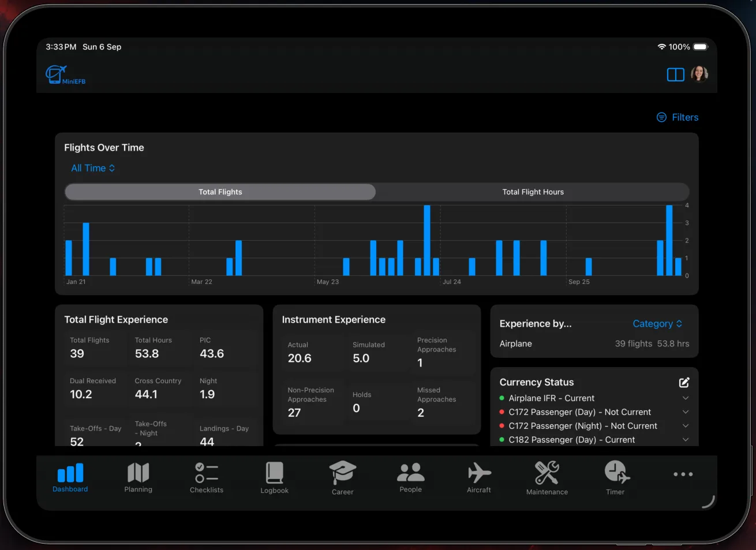
Task: Switch chart to Total Flight Hours
Action: [x=533, y=192]
